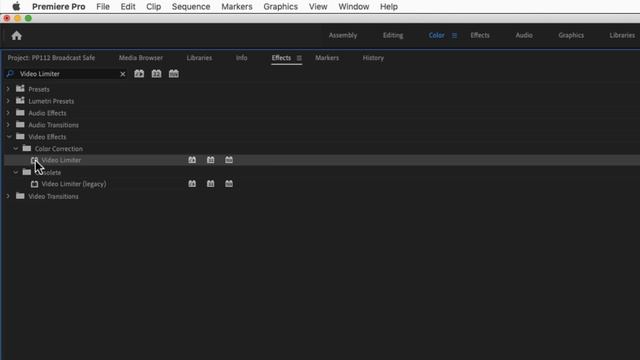Screen dimensions: 640x360
Task: Open the Premiere Pro application menu
Action: pyautogui.click(x=59, y=7)
